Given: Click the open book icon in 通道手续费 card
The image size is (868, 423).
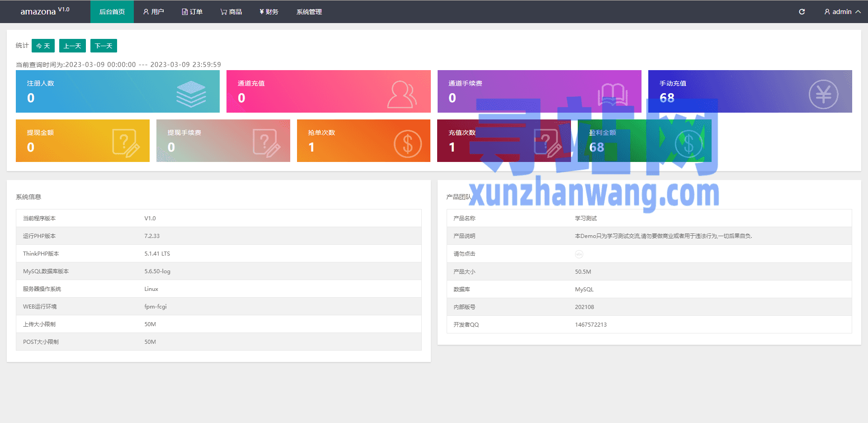Looking at the screenshot, I should coord(613,94).
